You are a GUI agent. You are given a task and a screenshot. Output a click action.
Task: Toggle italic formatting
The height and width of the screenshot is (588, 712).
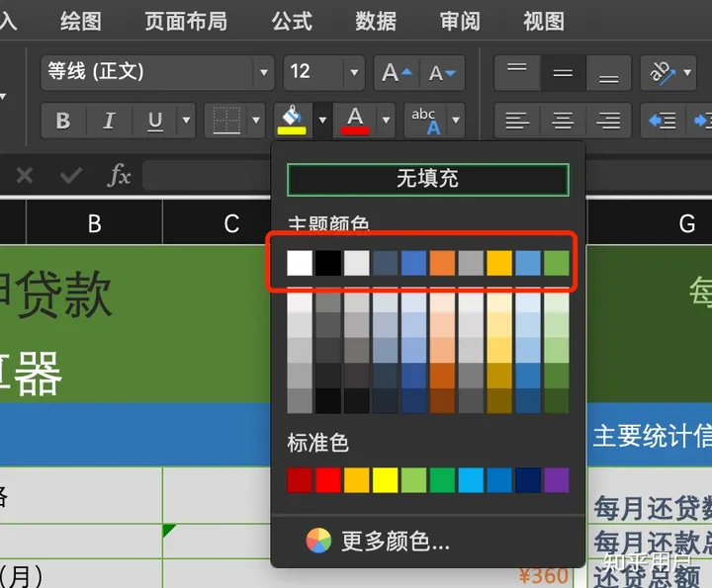(x=109, y=121)
